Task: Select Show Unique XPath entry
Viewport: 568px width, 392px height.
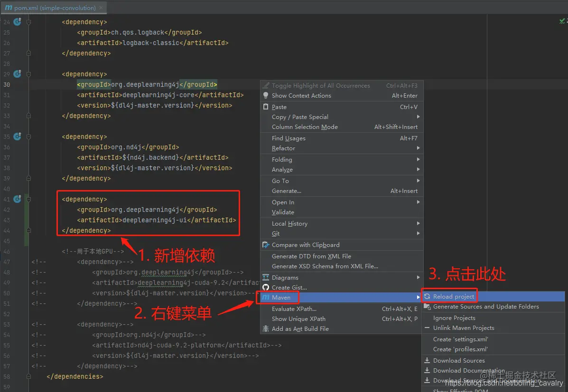Action: (x=342, y=319)
